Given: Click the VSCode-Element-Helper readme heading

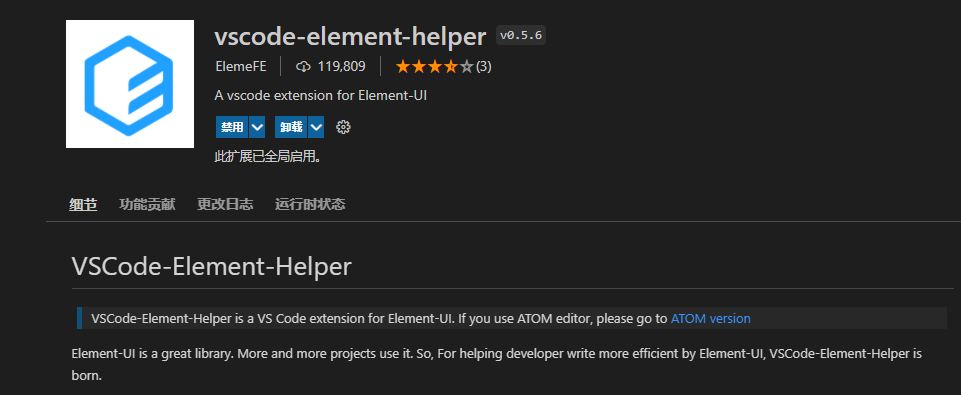Looking at the screenshot, I should click(x=211, y=267).
